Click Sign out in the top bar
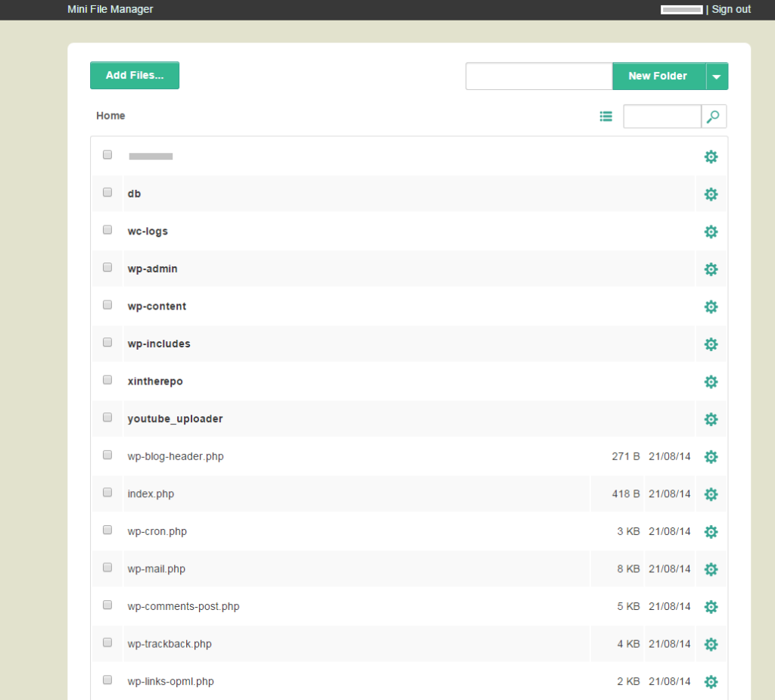Screen dimensions: 775x700 click(731, 9)
